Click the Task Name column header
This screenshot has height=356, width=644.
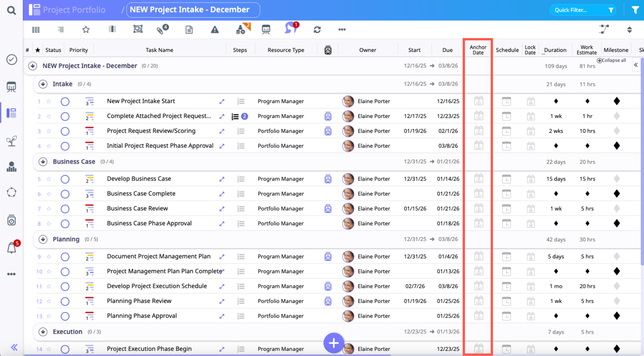click(160, 50)
